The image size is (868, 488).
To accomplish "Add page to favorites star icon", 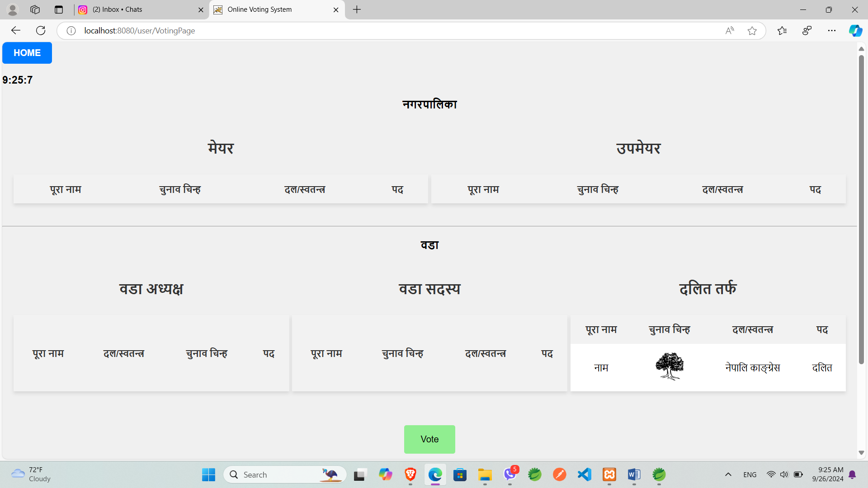I will pyautogui.click(x=752, y=31).
